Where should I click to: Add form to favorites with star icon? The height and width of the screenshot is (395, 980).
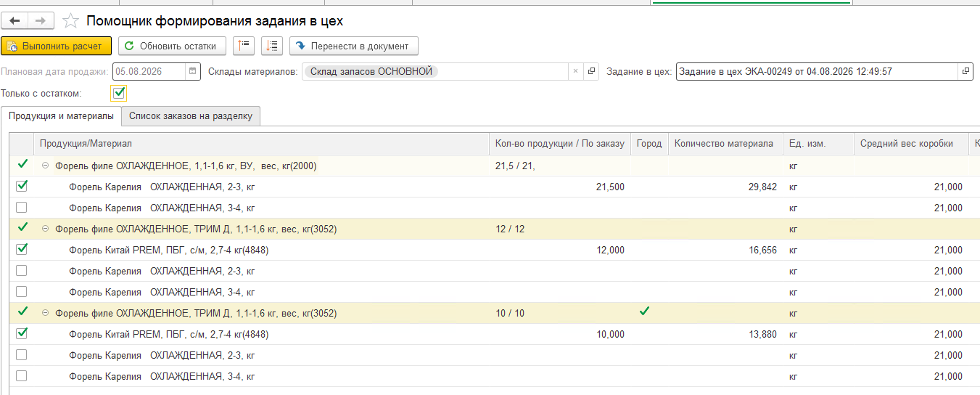click(71, 21)
